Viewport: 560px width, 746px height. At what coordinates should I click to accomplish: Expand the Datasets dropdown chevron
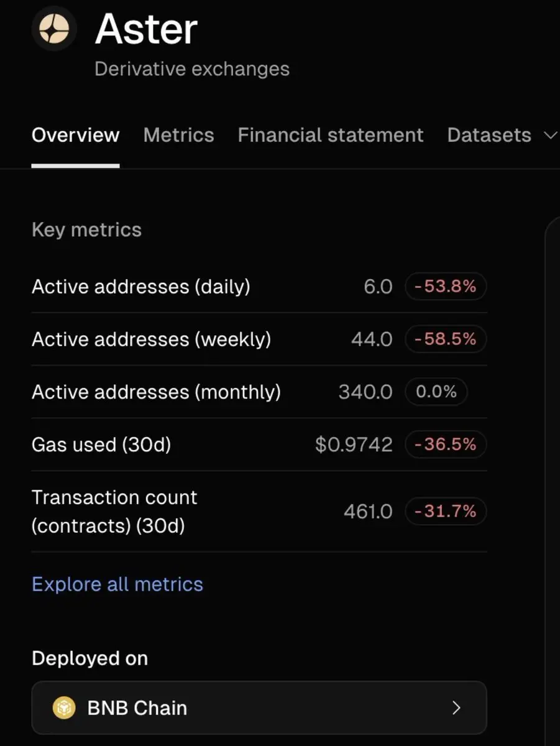(550, 136)
